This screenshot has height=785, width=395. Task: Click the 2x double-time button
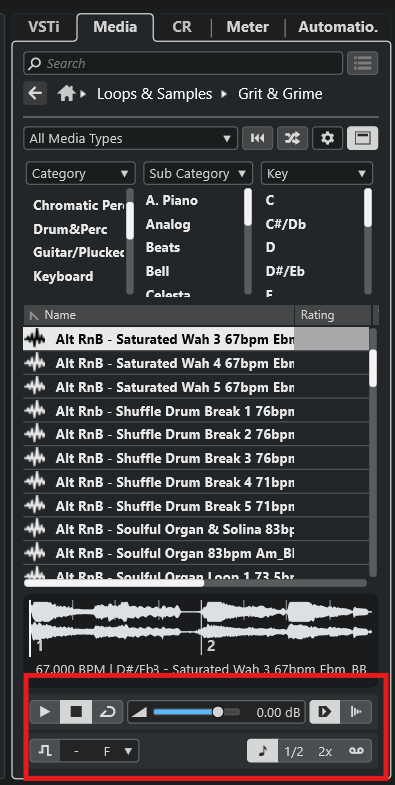pos(325,751)
